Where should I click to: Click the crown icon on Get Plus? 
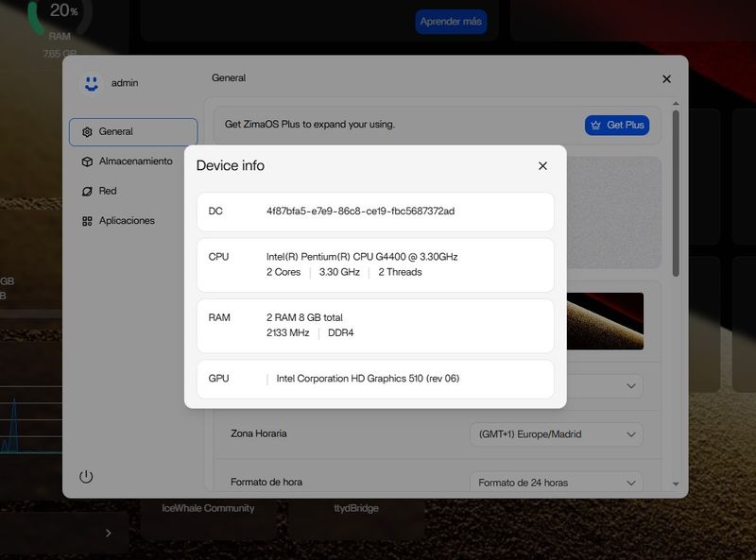click(x=595, y=126)
